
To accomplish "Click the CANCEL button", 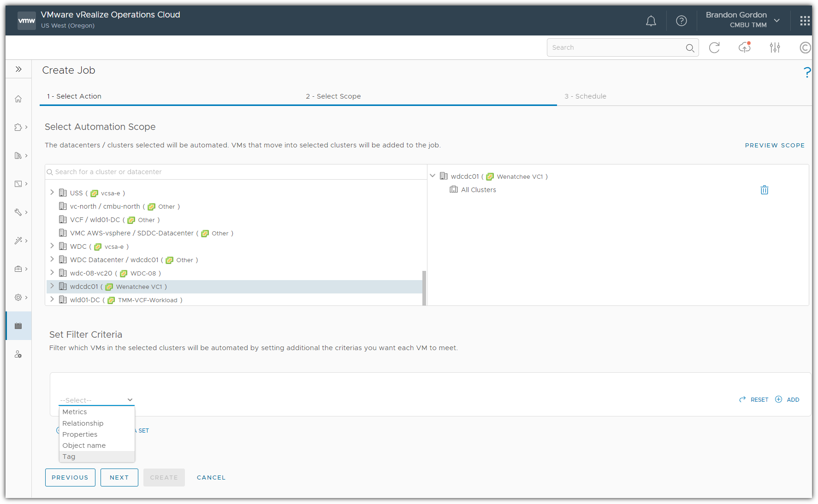I will click(x=211, y=477).
